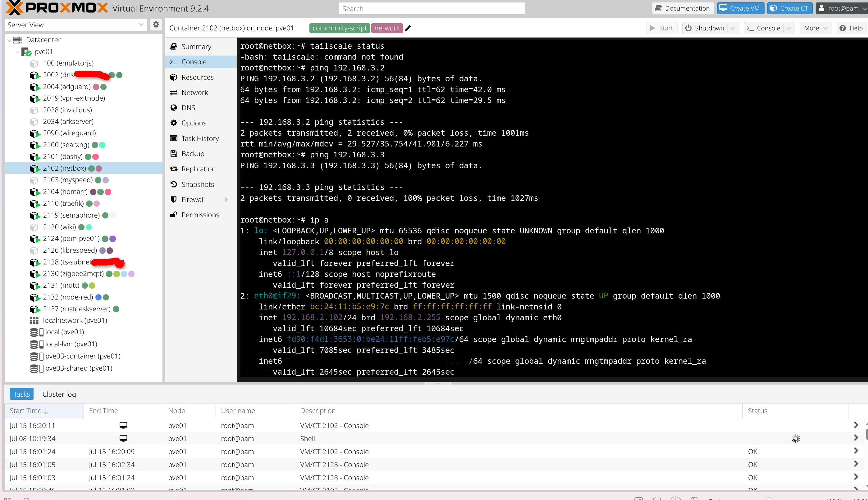Click monitor icon in Jul 15 16:20:11 row
This screenshot has width=868, height=500.
coord(123,426)
